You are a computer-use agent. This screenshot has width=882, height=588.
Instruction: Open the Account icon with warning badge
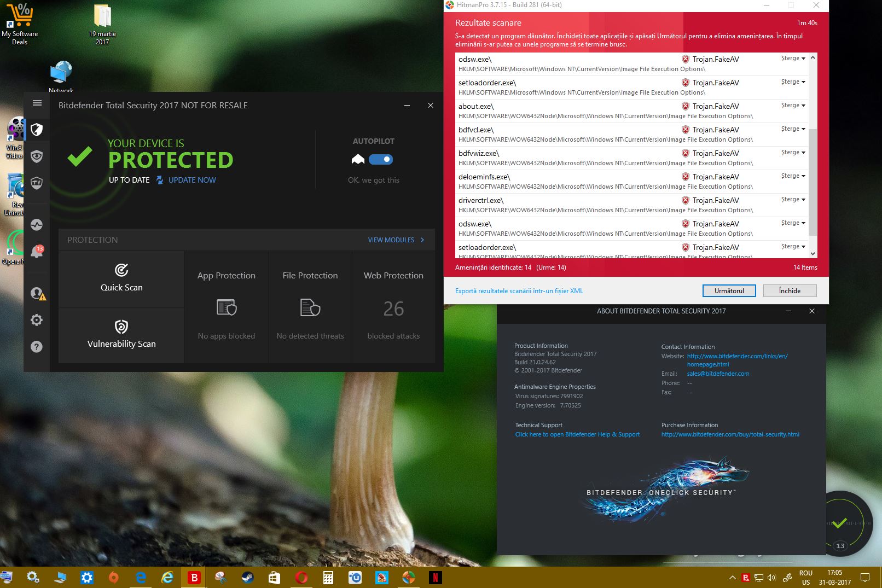click(x=38, y=294)
